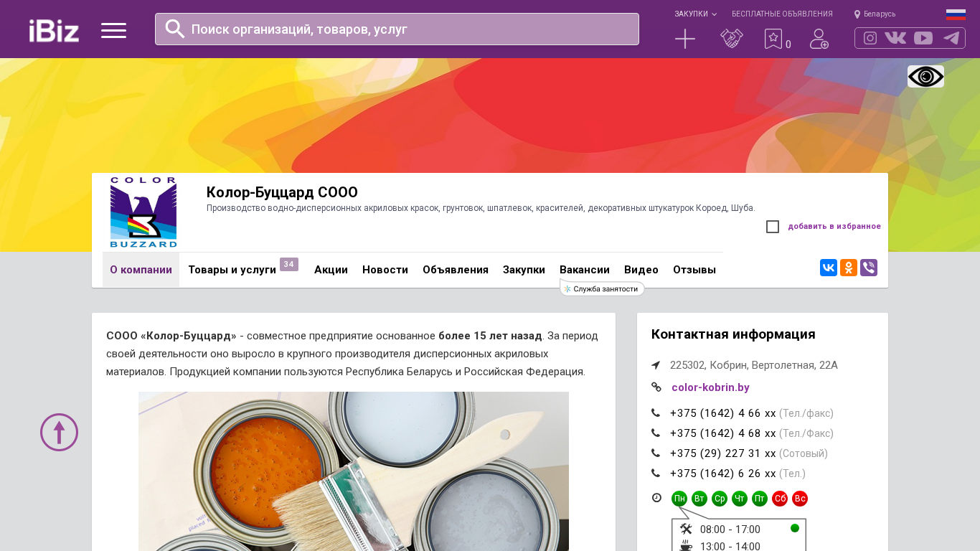Select Friday (Пт) schedule circle
Image resolution: width=980 pixels, height=551 pixels.
click(x=760, y=499)
